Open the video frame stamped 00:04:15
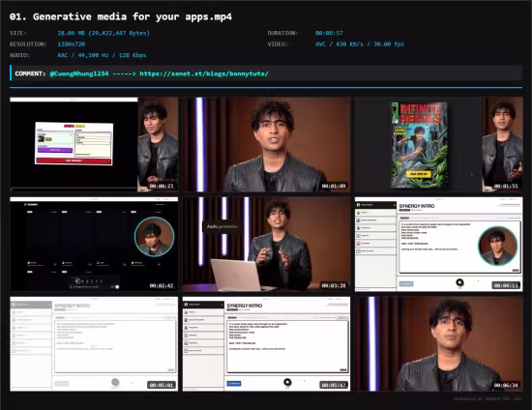The width and height of the screenshot is (532, 410). click(439, 245)
